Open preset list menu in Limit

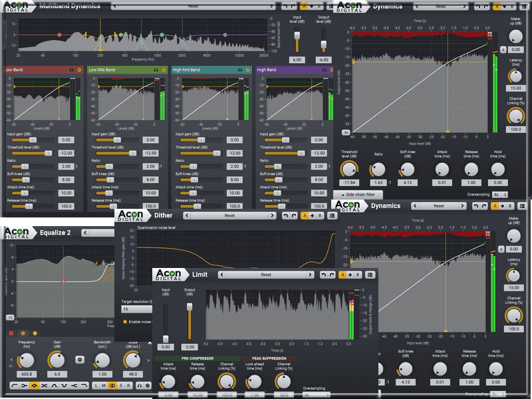tap(370, 275)
